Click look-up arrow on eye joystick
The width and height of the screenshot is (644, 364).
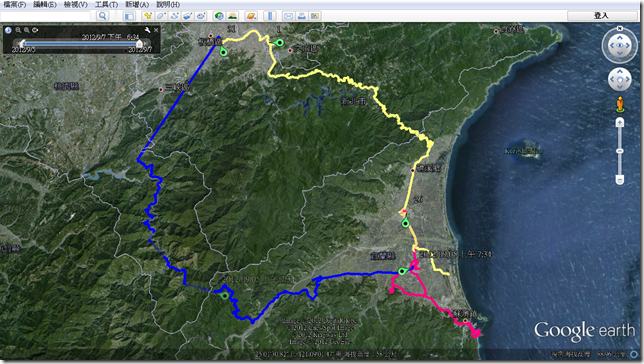click(x=620, y=38)
